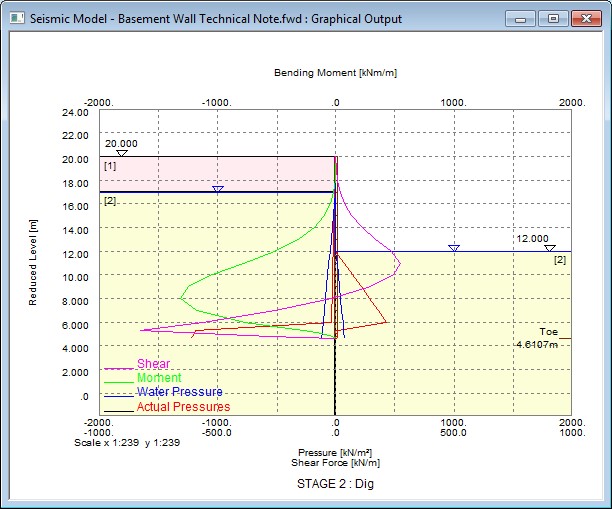Click the 20.000 level label
The height and width of the screenshot is (509, 612).
pos(121,143)
